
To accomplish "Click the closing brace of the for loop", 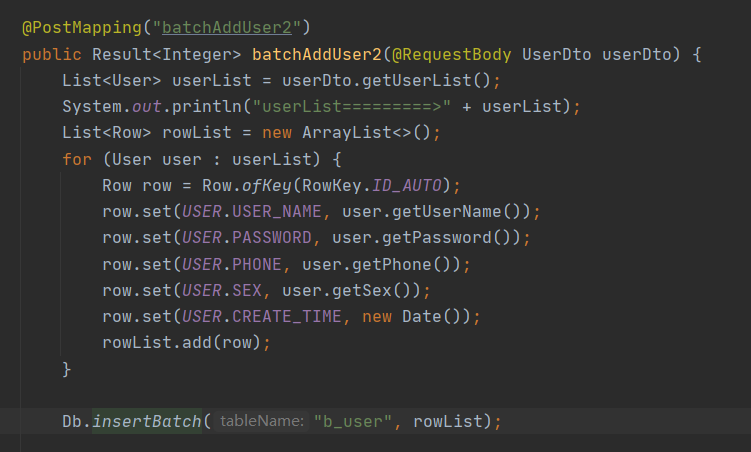I will click(x=67, y=369).
